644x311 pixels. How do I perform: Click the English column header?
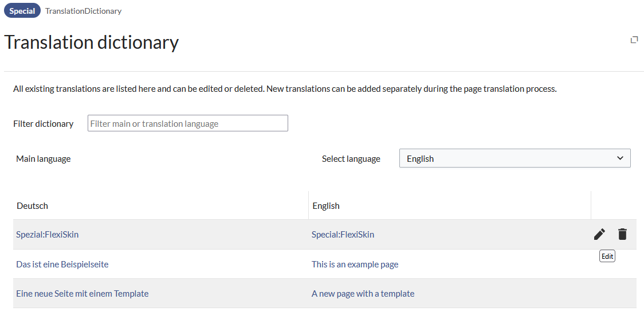(326, 205)
